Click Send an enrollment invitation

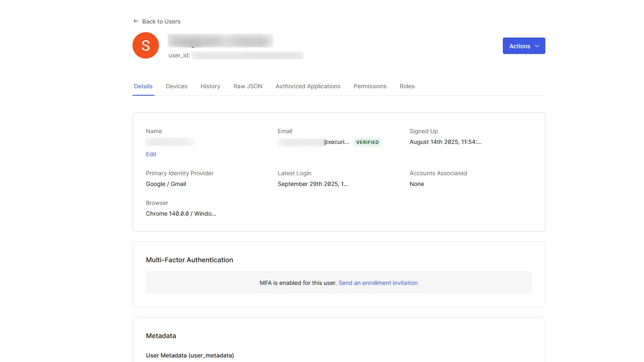pyautogui.click(x=378, y=283)
